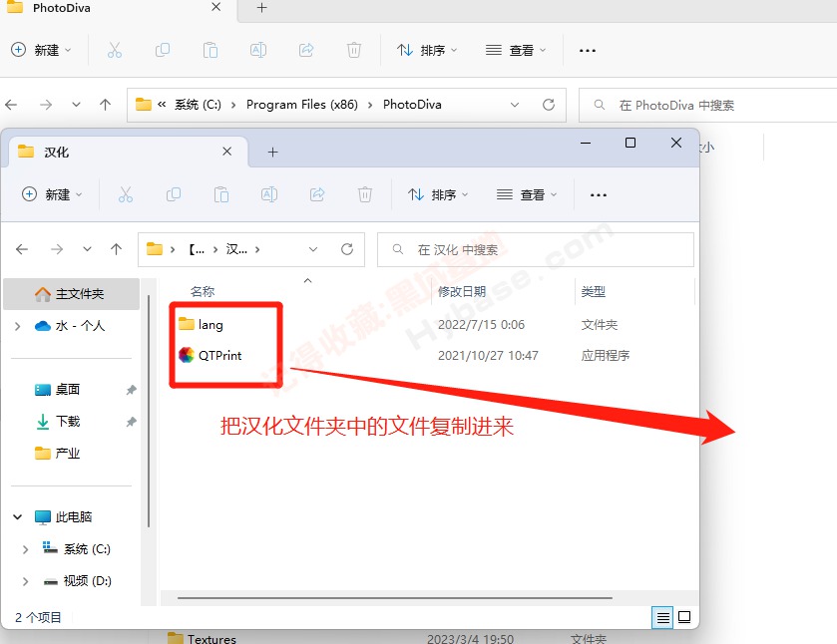Go up one level in PhotoDiva window

[x=106, y=105]
